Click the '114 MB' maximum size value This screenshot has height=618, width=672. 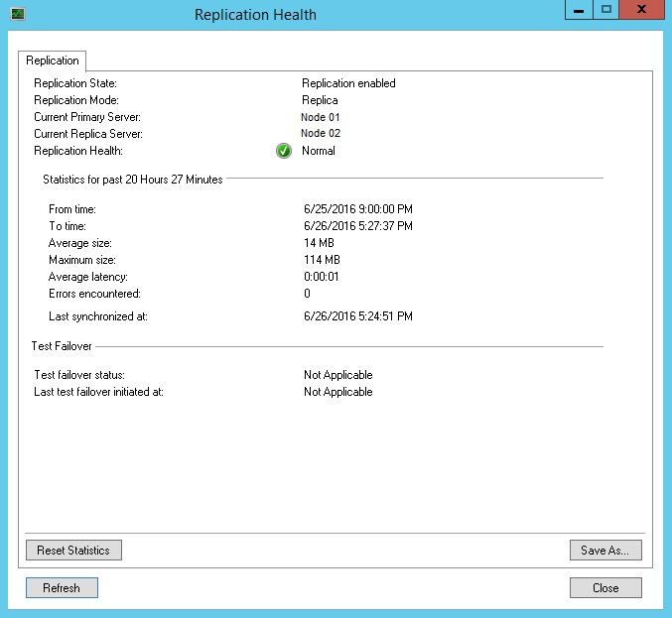coord(322,260)
